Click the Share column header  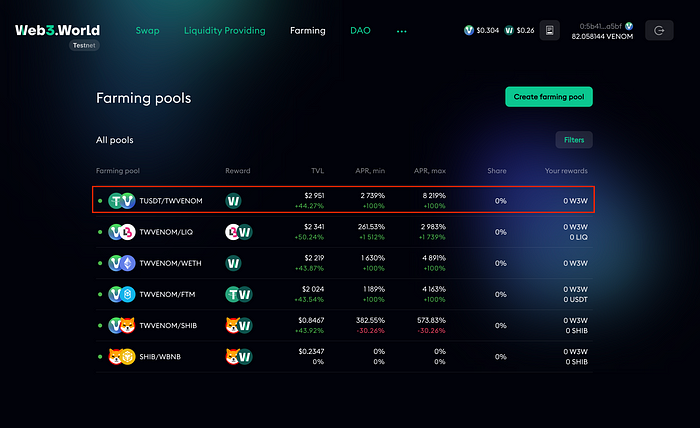(x=497, y=171)
